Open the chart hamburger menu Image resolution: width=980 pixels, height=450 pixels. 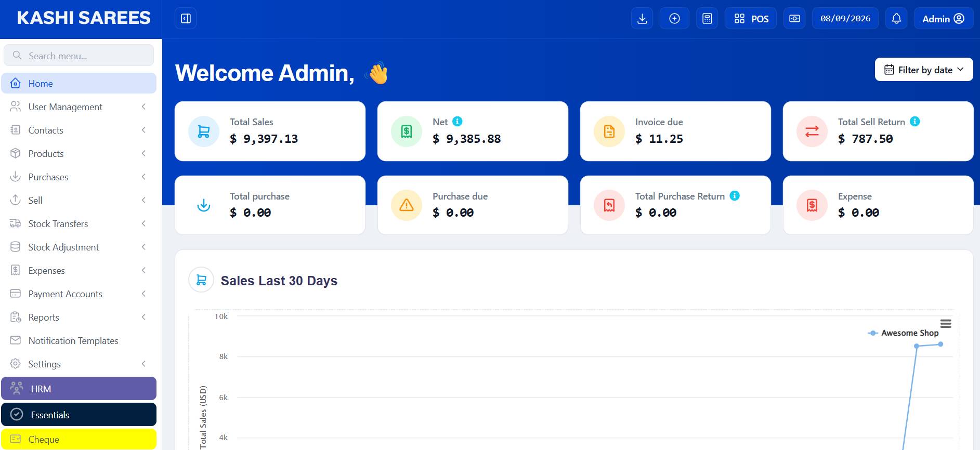946,324
